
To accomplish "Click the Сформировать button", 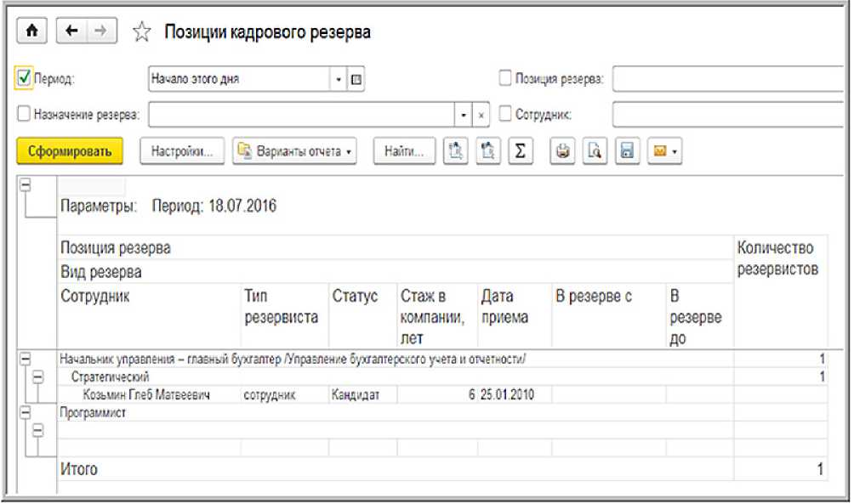I will (70, 150).
